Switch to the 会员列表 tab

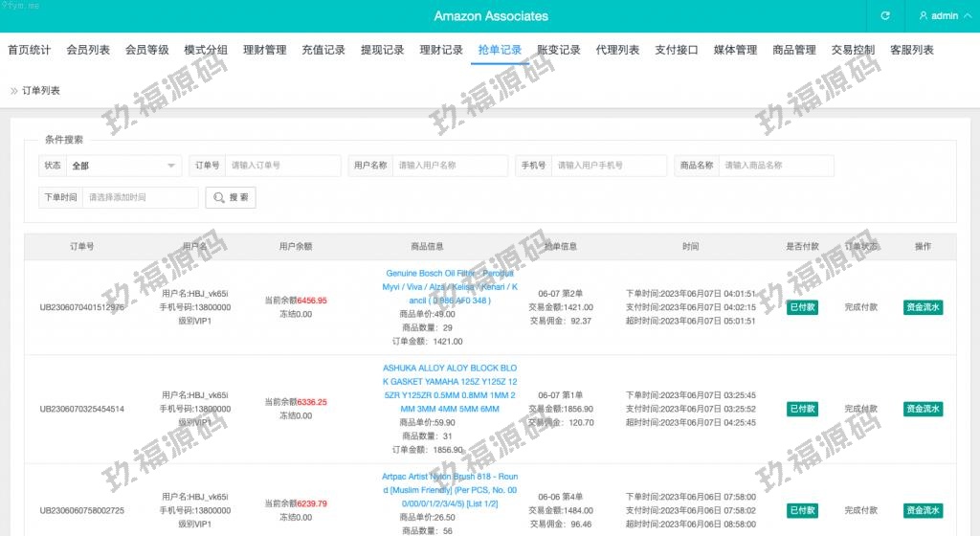click(x=88, y=50)
